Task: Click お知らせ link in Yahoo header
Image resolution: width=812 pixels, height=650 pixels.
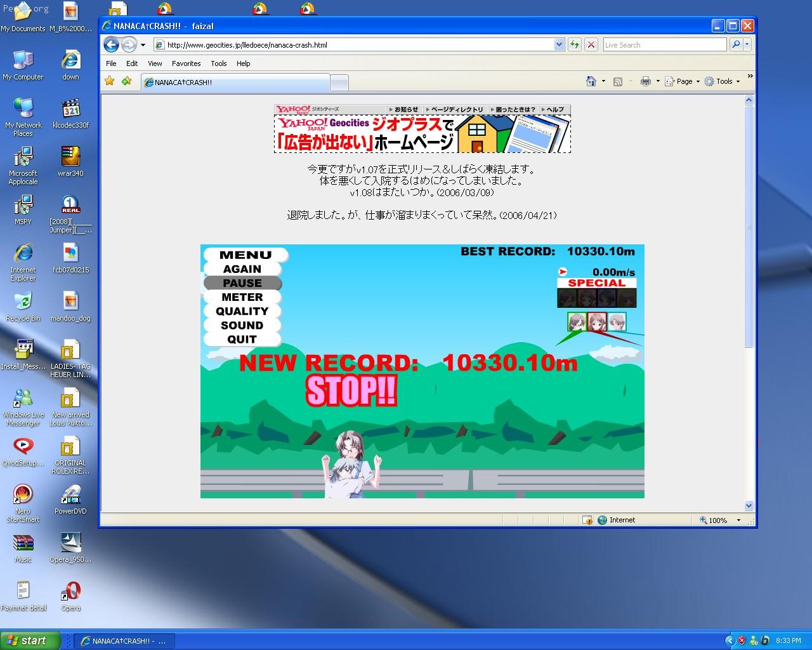Action: pyautogui.click(x=405, y=110)
